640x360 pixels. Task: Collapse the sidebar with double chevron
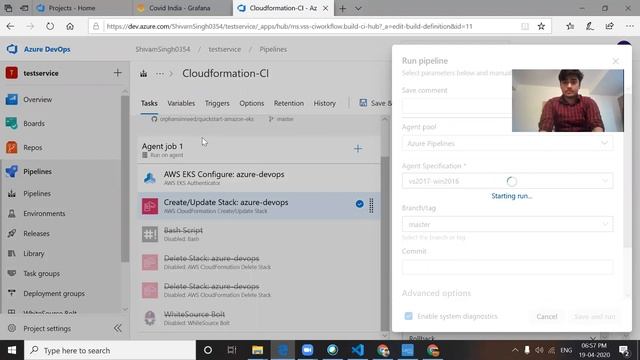118,328
